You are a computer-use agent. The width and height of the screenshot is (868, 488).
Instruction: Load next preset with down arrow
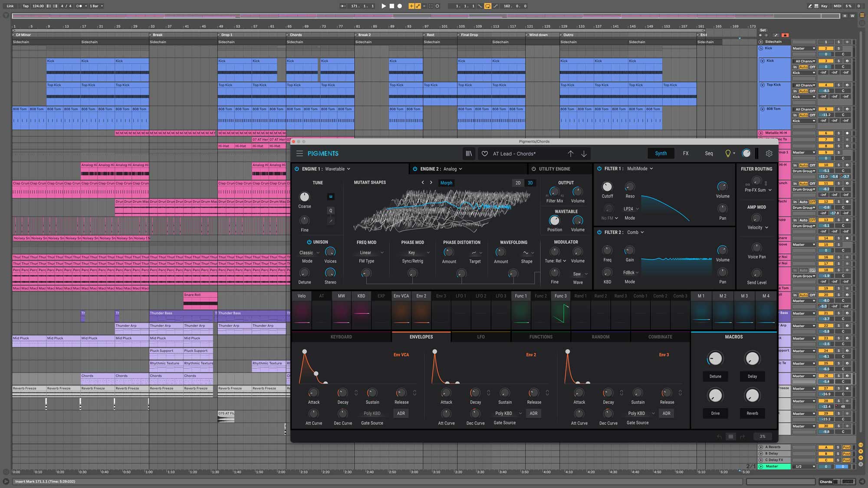[x=584, y=154]
